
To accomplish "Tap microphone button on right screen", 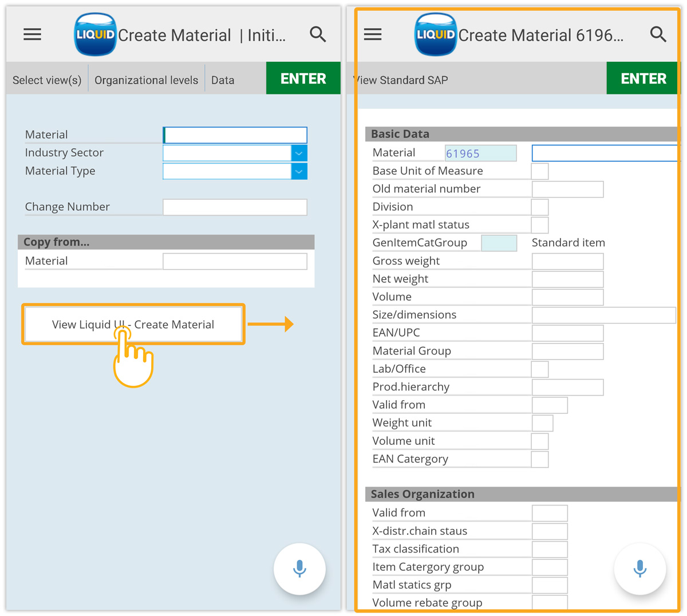I will click(639, 569).
